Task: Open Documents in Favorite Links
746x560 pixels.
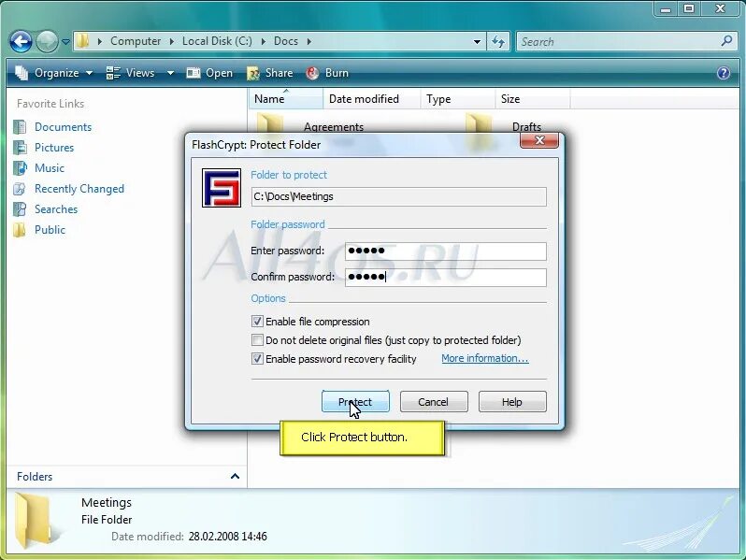Action: (63, 127)
